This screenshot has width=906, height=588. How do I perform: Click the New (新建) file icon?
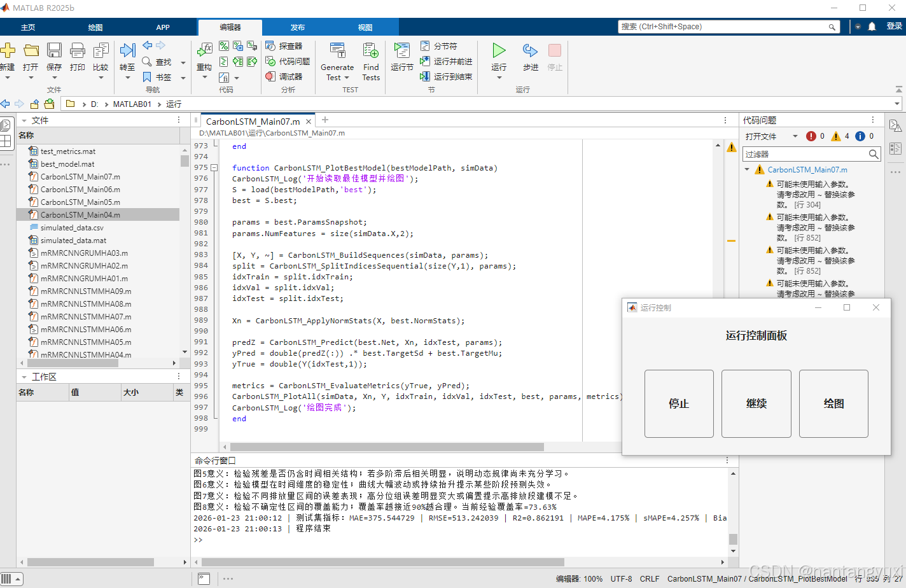[x=7, y=50]
